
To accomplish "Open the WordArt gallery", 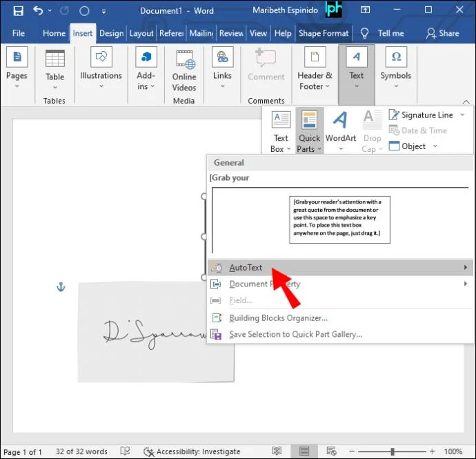I will click(341, 131).
